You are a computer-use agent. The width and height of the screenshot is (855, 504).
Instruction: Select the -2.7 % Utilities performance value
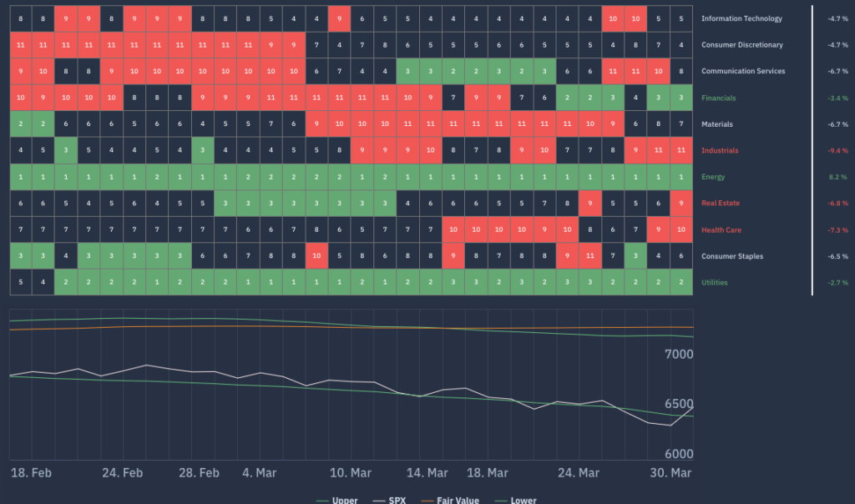pyautogui.click(x=837, y=283)
